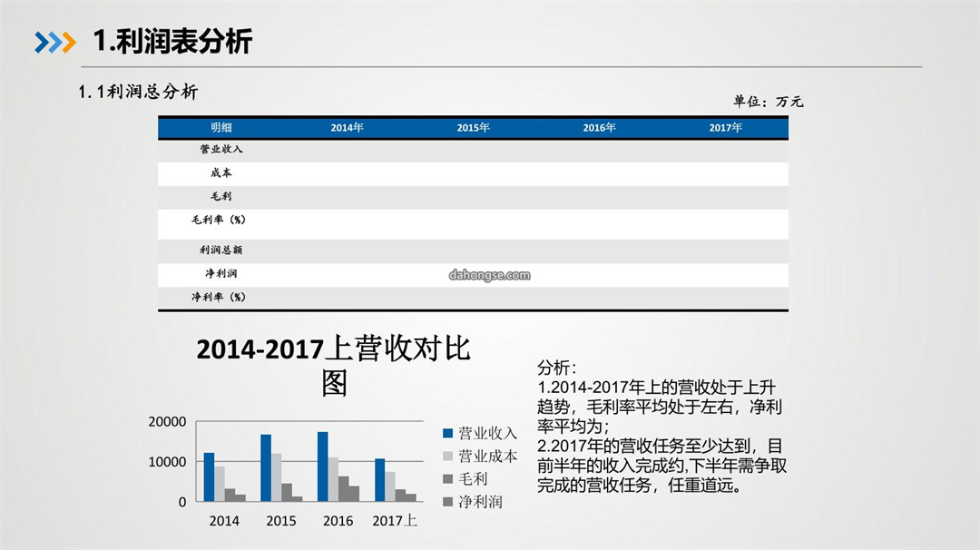Click the 净利率（%） row label

coord(219,297)
